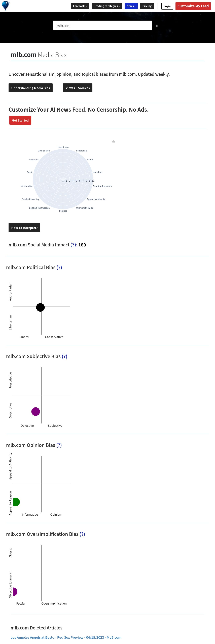Screen dimensions: 215x644
Task: Click the Login button
Action: pyautogui.click(x=167, y=6)
